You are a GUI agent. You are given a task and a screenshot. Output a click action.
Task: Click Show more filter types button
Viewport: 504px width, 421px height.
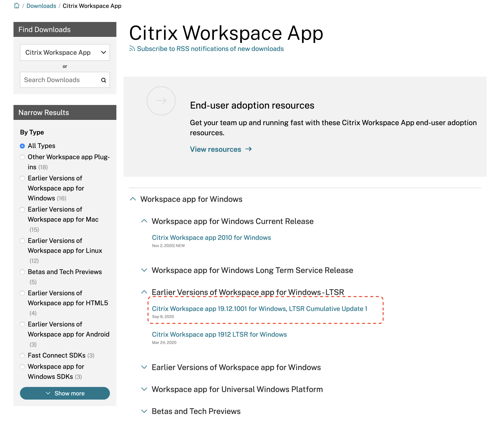[x=65, y=393]
